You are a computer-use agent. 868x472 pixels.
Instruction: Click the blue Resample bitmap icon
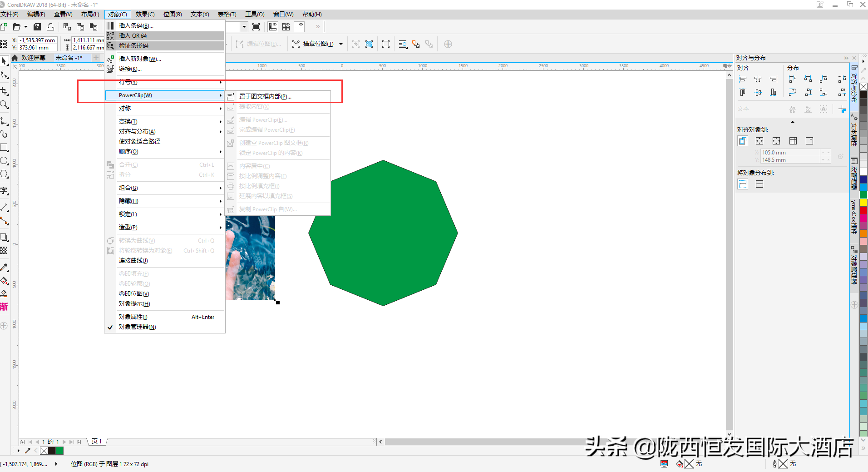point(369,44)
